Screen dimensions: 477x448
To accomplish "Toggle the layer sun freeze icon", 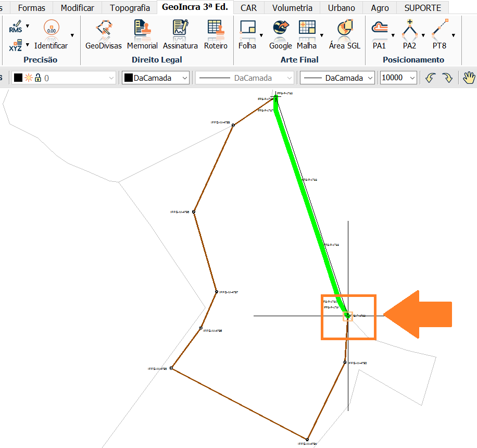I will (x=28, y=78).
